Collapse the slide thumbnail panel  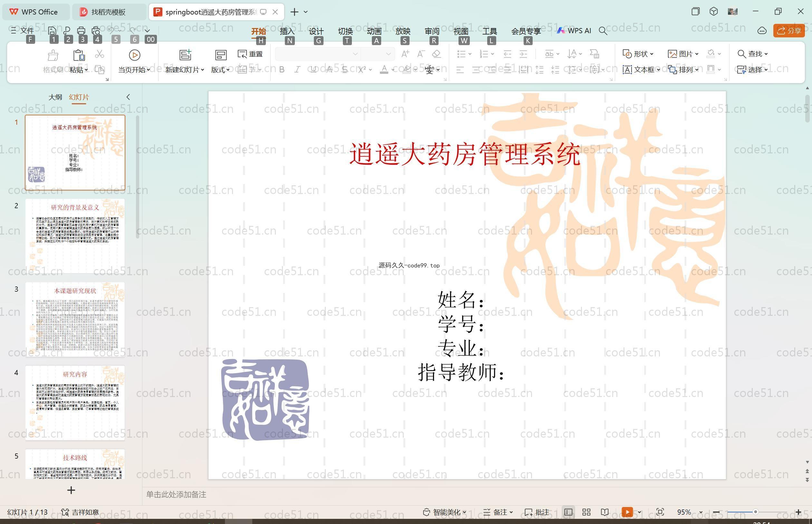pyautogui.click(x=128, y=97)
